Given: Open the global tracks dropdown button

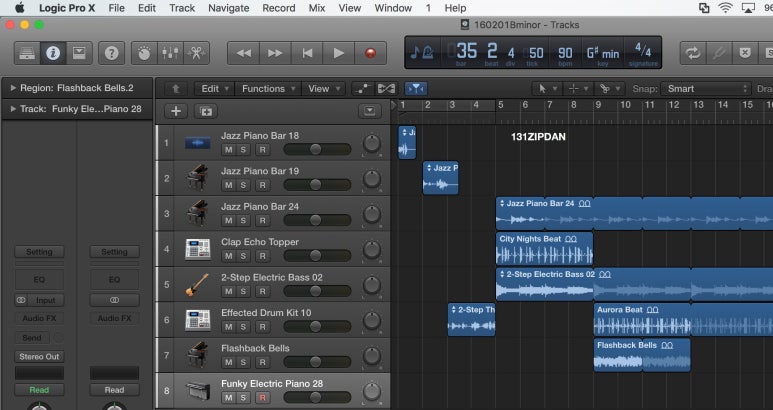Looking at the screenshot, I should [x=370, y=111].
